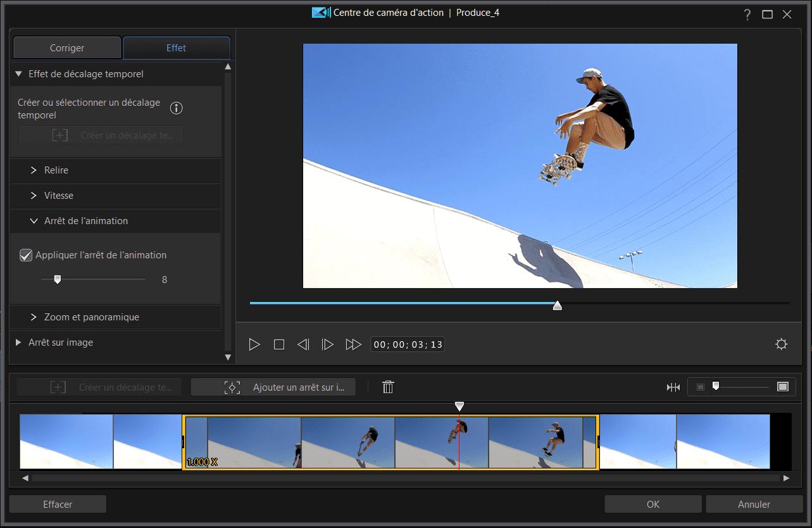Image resolution: width=812 pixels, height=528 pixels.
Task: Click the Stop playback icon
Action: coord(278,344)
